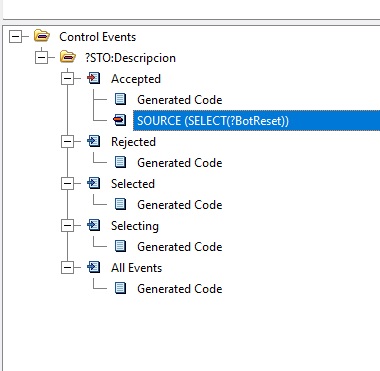Click the All Events icon

click(94, 267)
